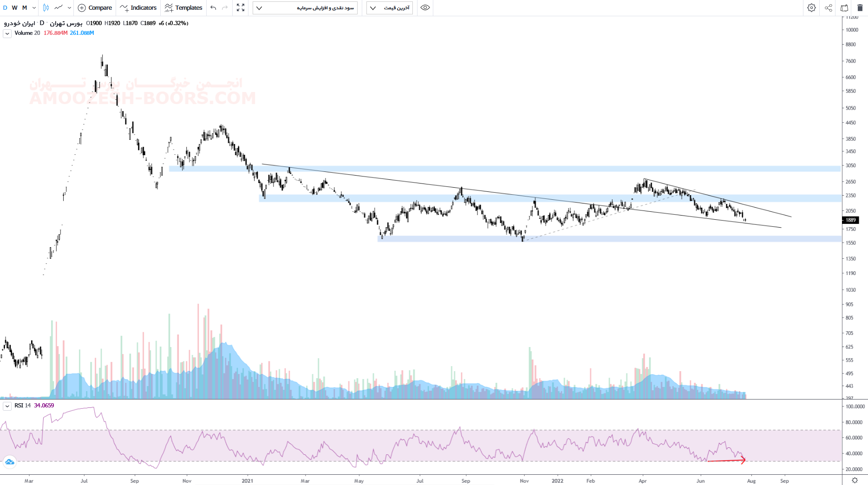The height and width of the screenshot is (485, 868).
Task: Click the share icon
Action: click(828, 7)
